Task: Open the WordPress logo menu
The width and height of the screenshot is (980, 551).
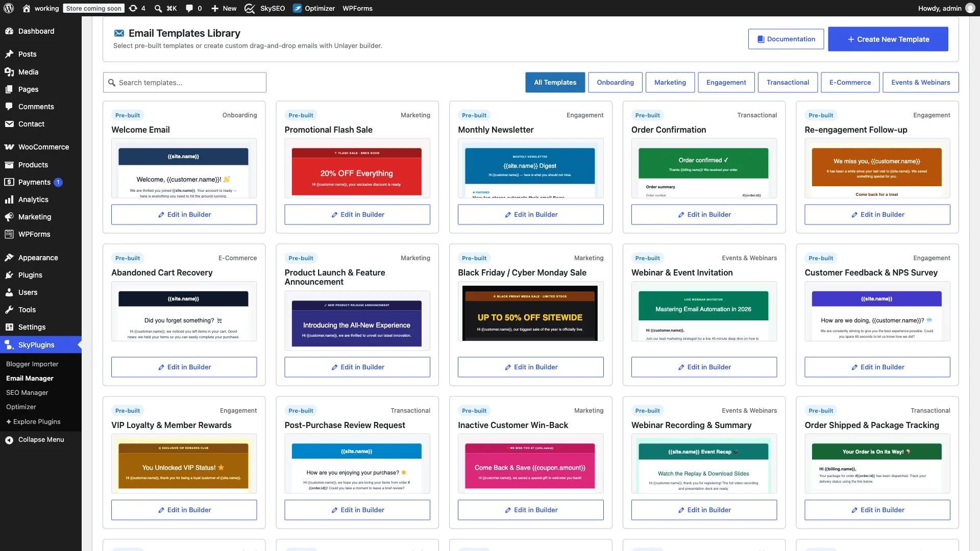Action: 9,8
